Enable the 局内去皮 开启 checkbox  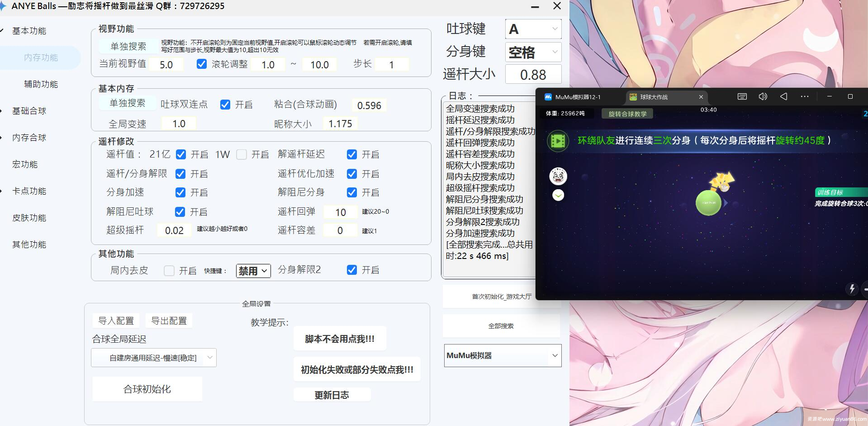tap(169, 270)
